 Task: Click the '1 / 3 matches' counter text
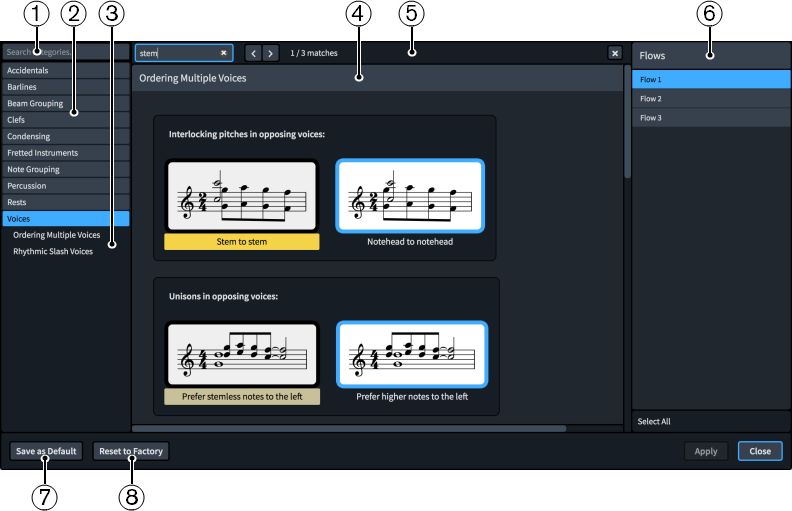tap(314, 53)
